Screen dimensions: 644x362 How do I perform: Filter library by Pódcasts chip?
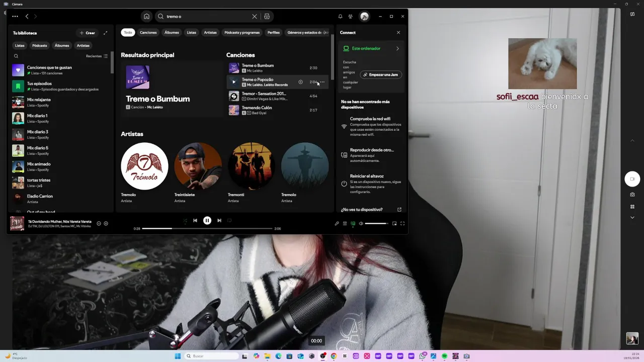pos(40,45)
